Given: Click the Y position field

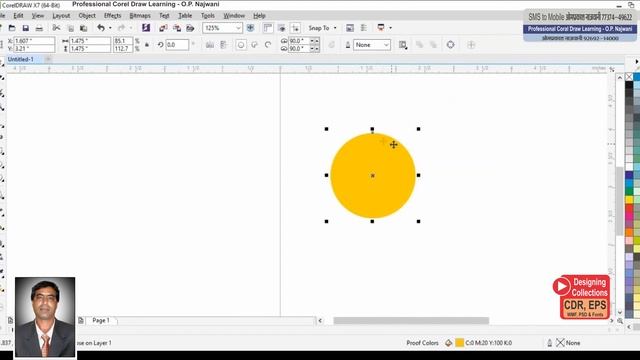Looking at the screenshot, I should coord(34,49).
